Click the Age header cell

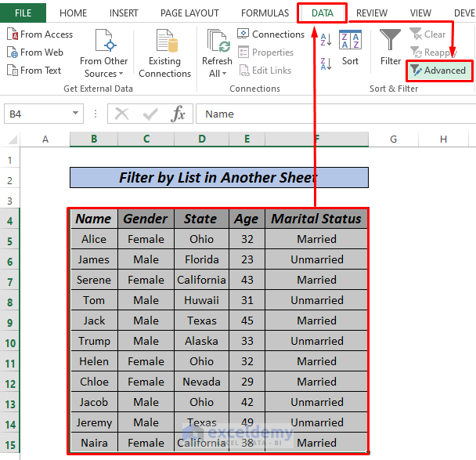[247, 219]
